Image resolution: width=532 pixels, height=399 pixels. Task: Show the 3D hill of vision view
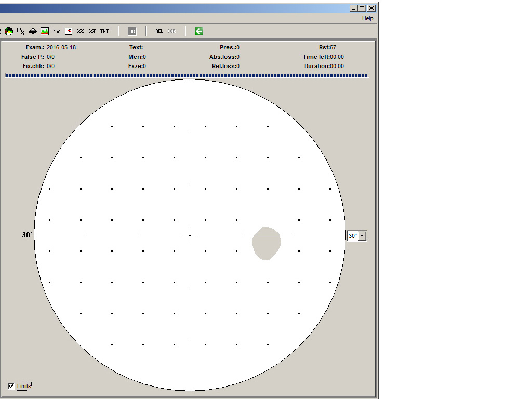(33, 31)
